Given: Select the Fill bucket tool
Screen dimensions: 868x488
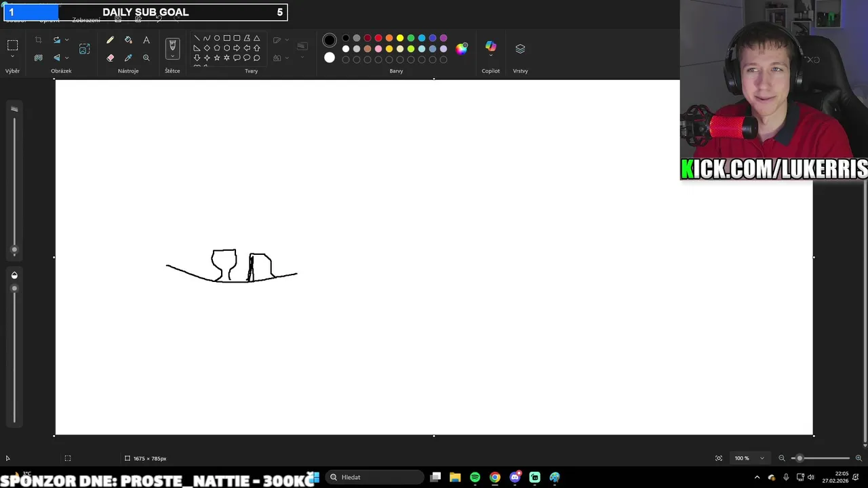Looking at the screenshot, I should [x=128, y=40].
